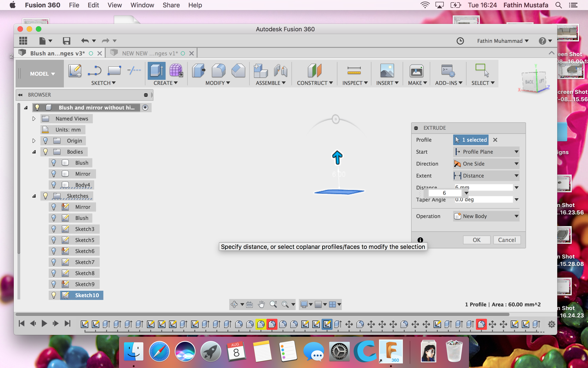Select the Press Pull tool
Viewport: 588px width, 368px height.
point(198,71)
